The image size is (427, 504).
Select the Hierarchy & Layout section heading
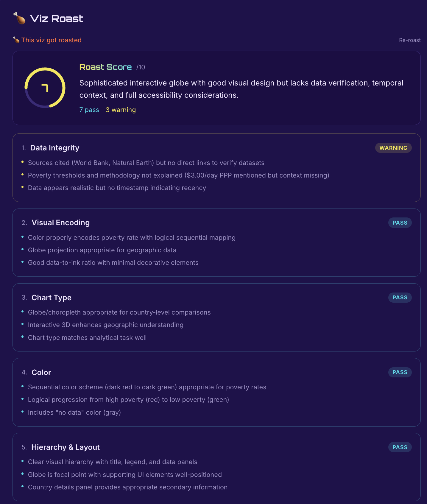(x=66, y=447)
